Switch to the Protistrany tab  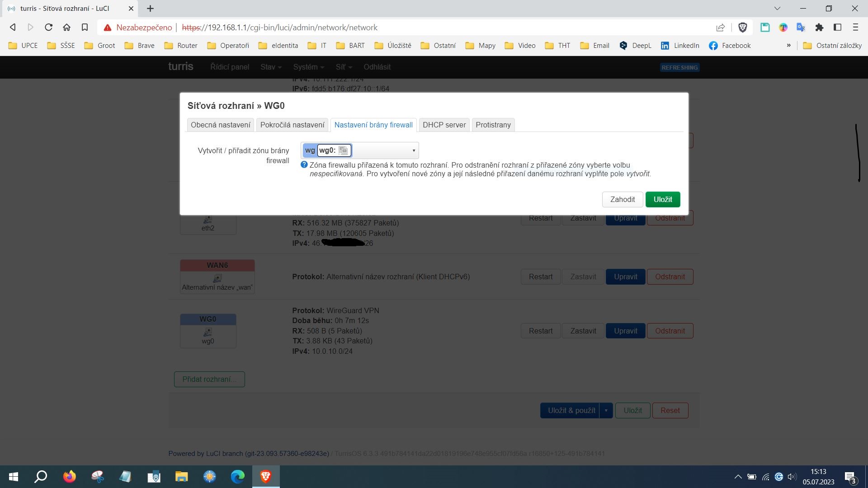[x=493, y=125]
